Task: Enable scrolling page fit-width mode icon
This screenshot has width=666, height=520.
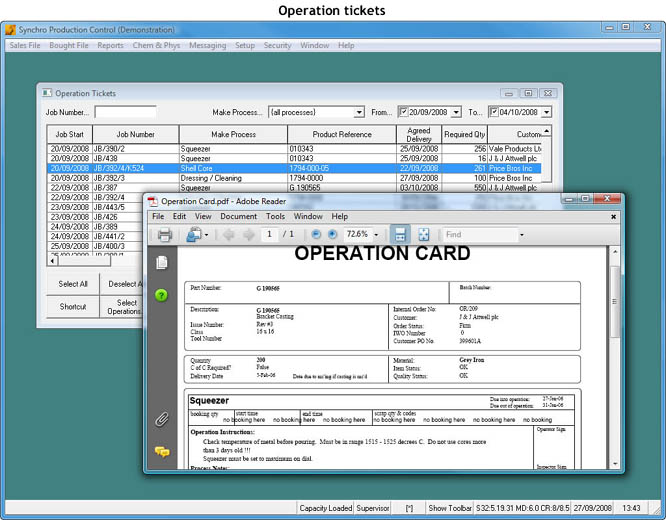Action: (400, 234)
